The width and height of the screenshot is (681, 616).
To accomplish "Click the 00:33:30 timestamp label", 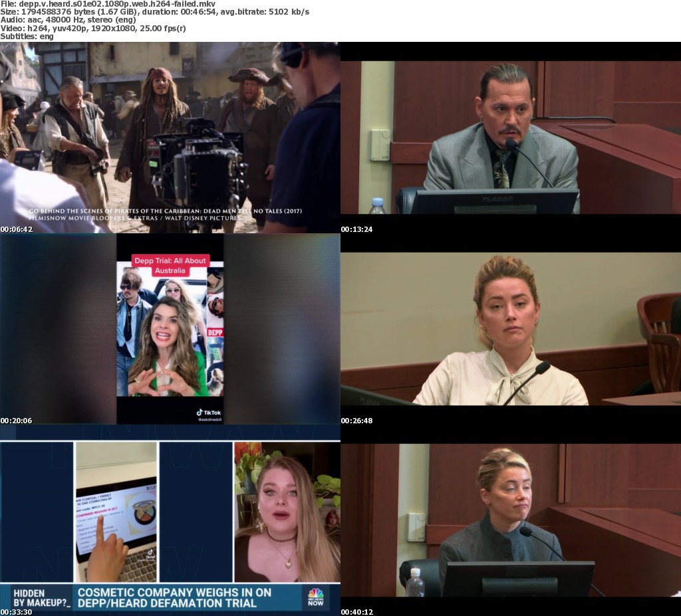I will tap(17, 612).
